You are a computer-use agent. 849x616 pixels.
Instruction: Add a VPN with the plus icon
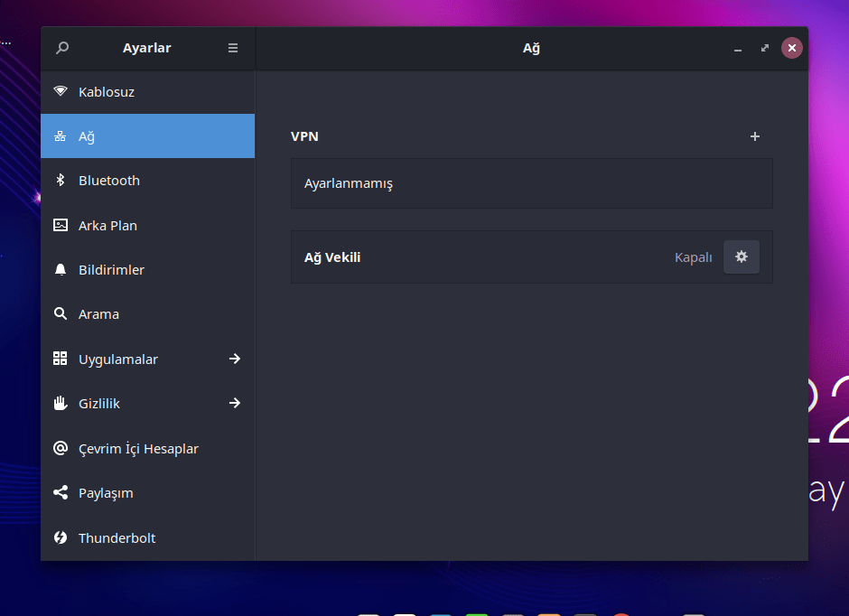pos(755,136)
